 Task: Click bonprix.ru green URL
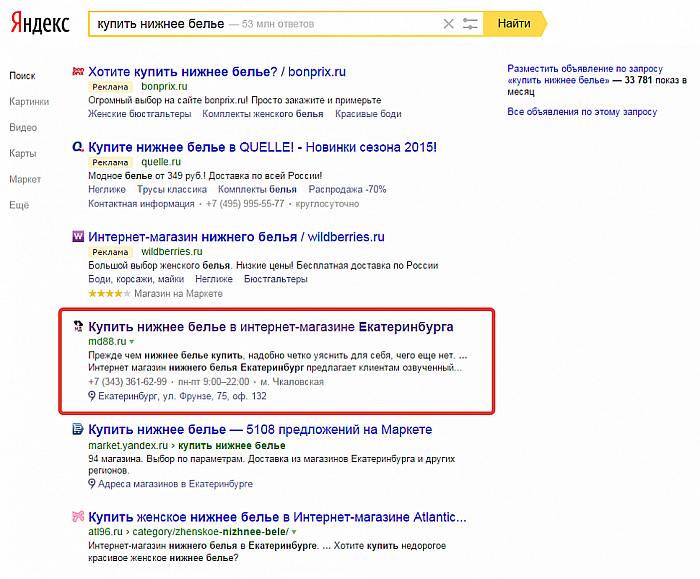(x=164, y=86)
